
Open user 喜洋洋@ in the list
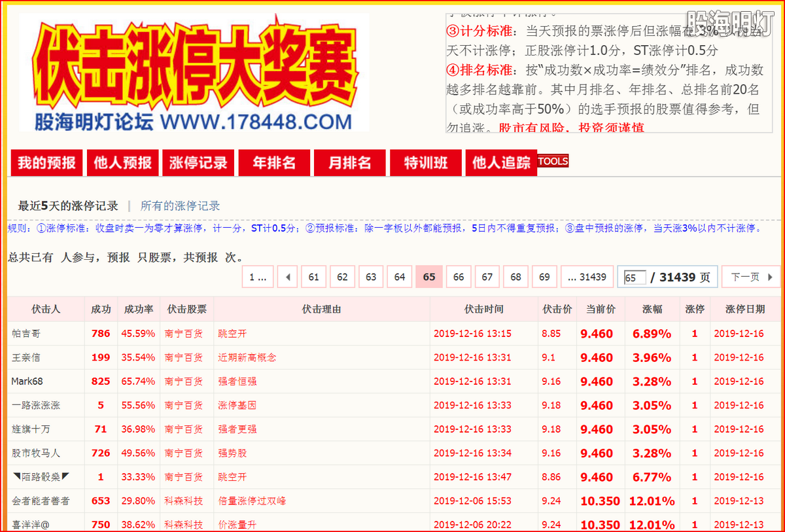[x=30, y=525]
